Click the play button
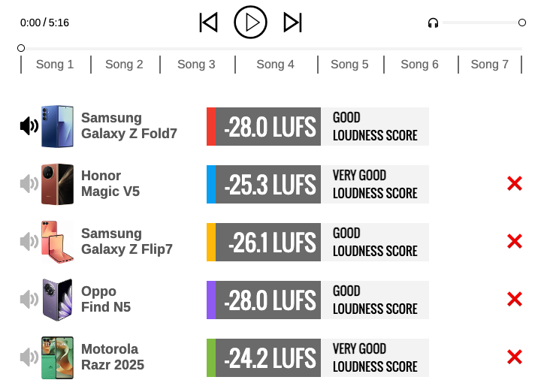 250,23
